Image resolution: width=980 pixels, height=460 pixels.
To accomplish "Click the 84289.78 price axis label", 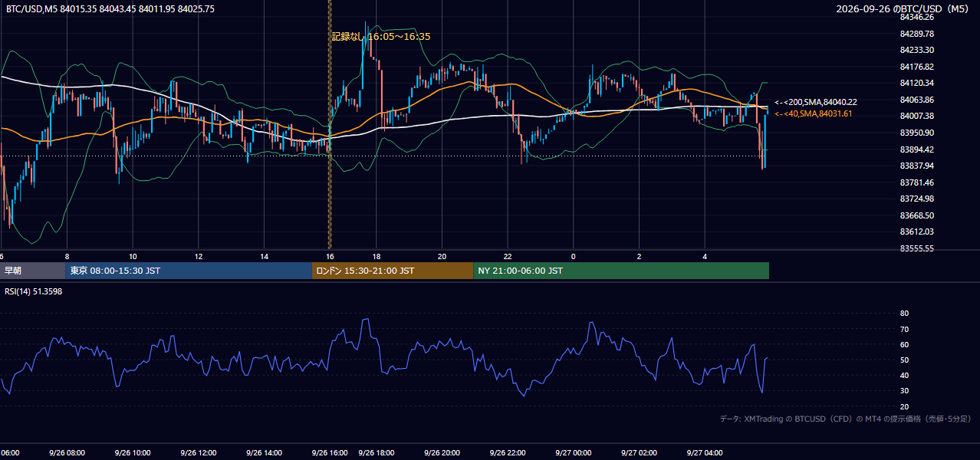I will coord(917,34).
